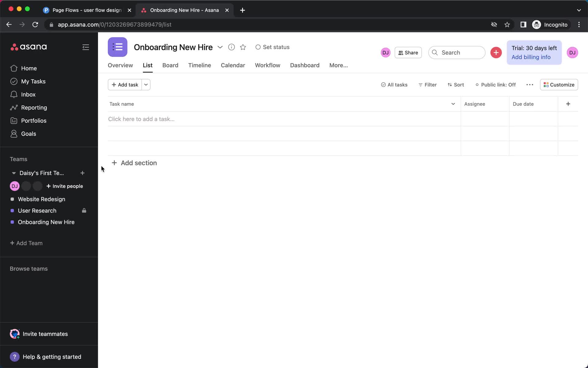
Task: Open the Board view icon
Action: (x=170, y=65)
